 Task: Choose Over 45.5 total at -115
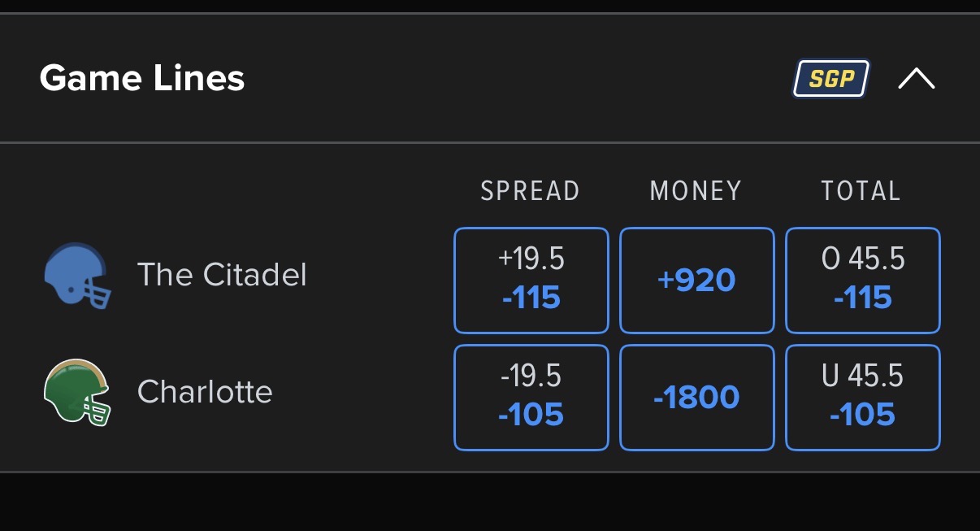click(863, 281)
